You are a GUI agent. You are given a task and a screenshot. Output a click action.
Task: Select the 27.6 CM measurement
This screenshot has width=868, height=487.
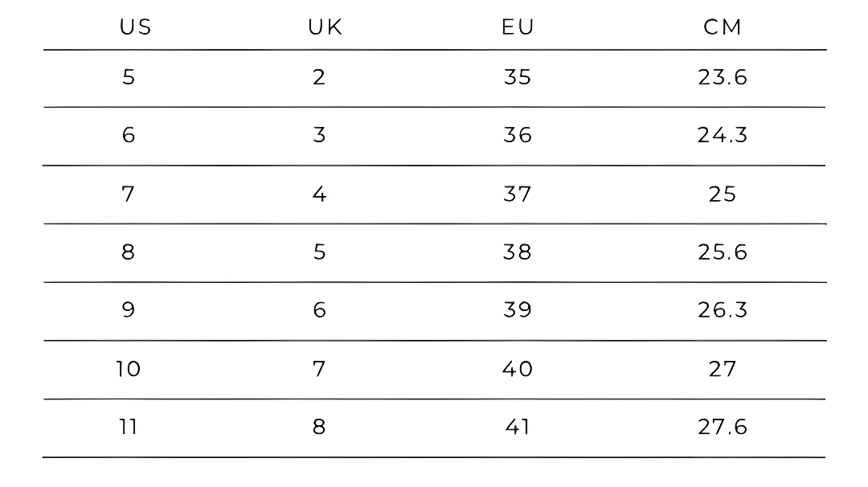coord(723,427)
